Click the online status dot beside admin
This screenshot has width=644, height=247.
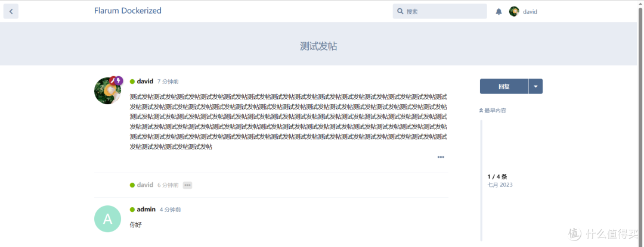tap(132, 210)
